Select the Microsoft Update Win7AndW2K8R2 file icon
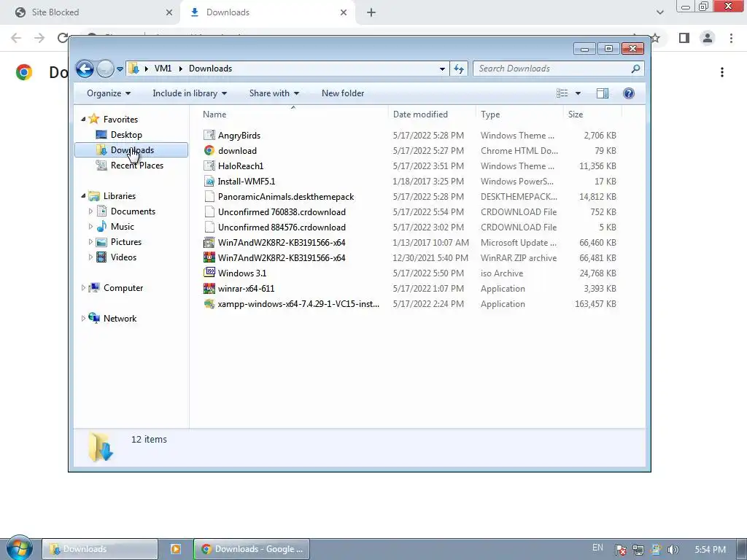This screenshot has width=747, height=560. point(209,242)
